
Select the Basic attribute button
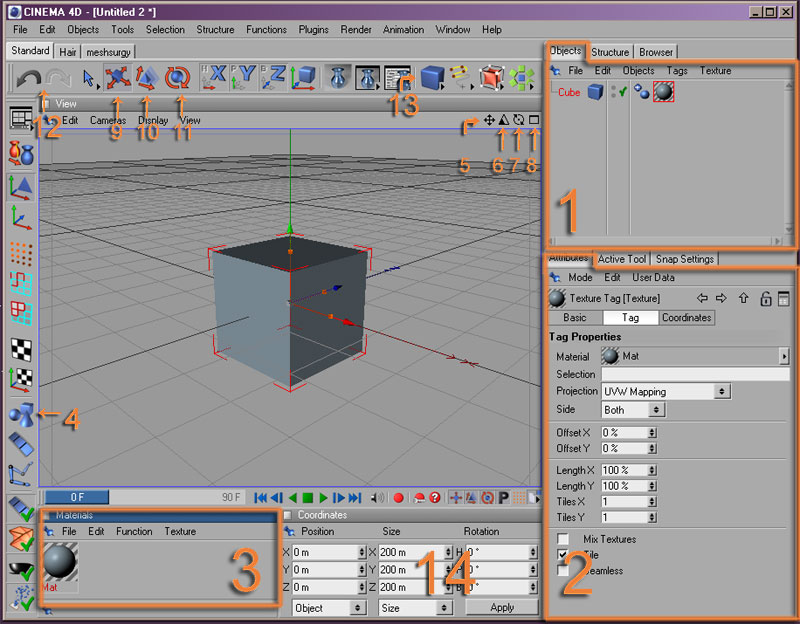575,317
